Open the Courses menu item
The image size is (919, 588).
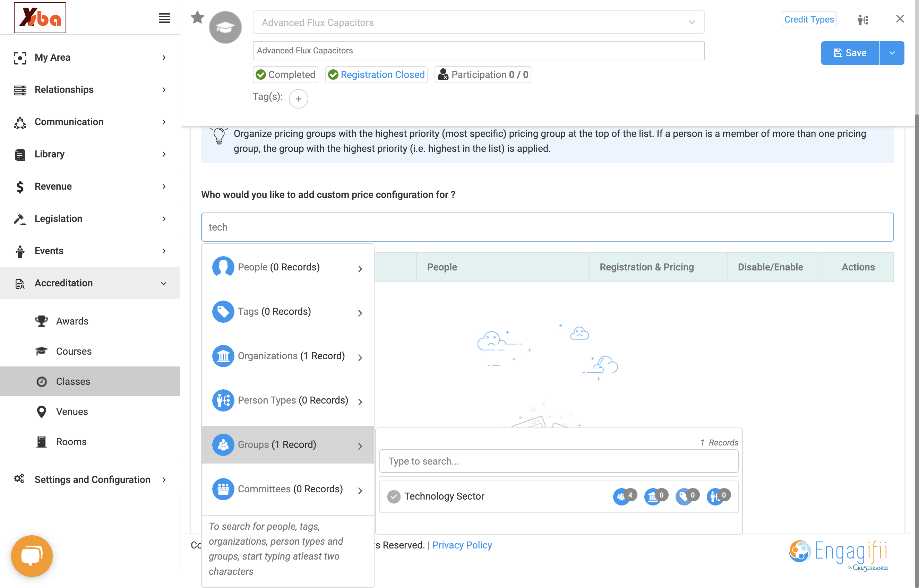click(74, 351)
